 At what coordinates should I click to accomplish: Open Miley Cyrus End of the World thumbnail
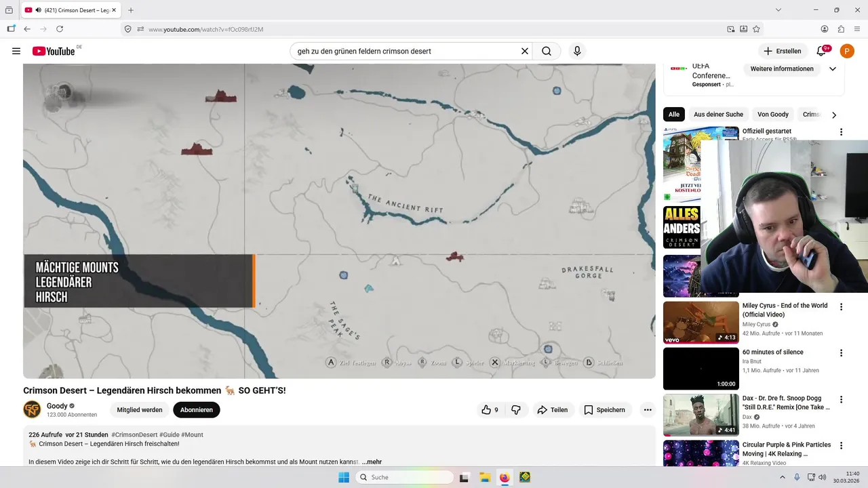pos(701,323)
